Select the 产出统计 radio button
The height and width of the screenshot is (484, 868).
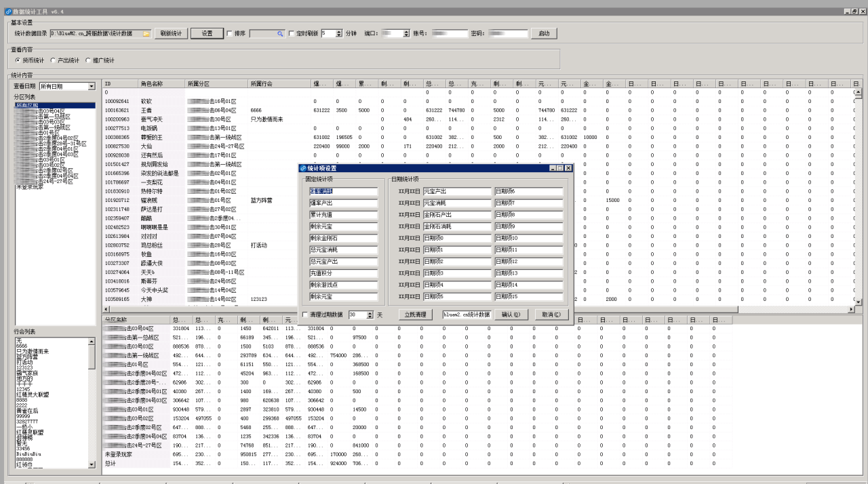(x=53, y=60)
